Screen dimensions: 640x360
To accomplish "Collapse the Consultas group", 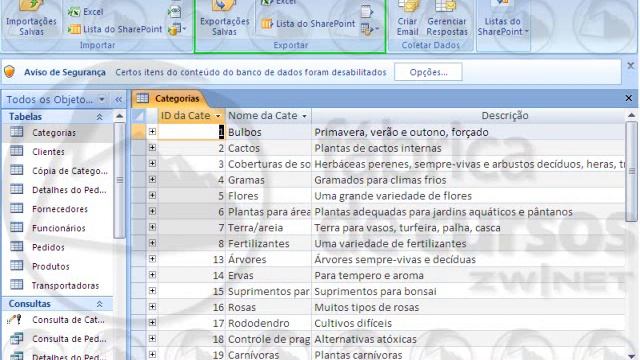I will 99,304.
